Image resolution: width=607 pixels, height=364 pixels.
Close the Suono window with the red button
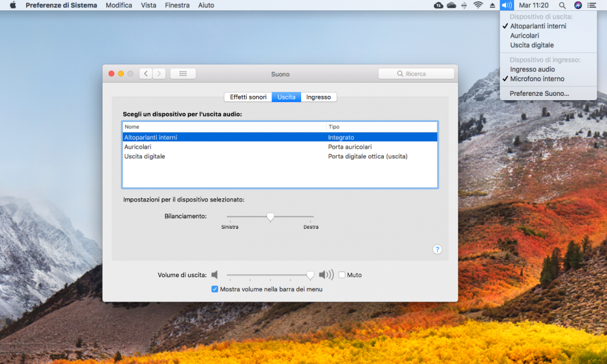tap(111, 73)
